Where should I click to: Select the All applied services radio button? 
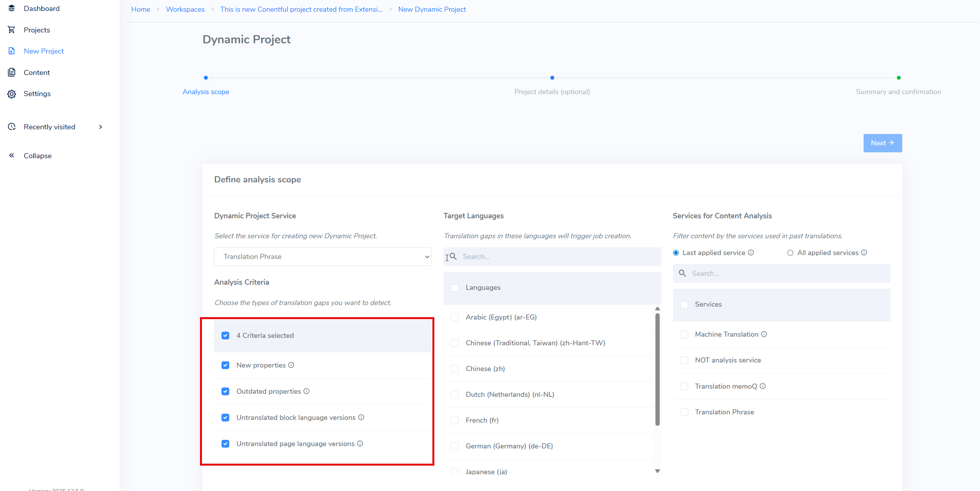pos(790,253)
